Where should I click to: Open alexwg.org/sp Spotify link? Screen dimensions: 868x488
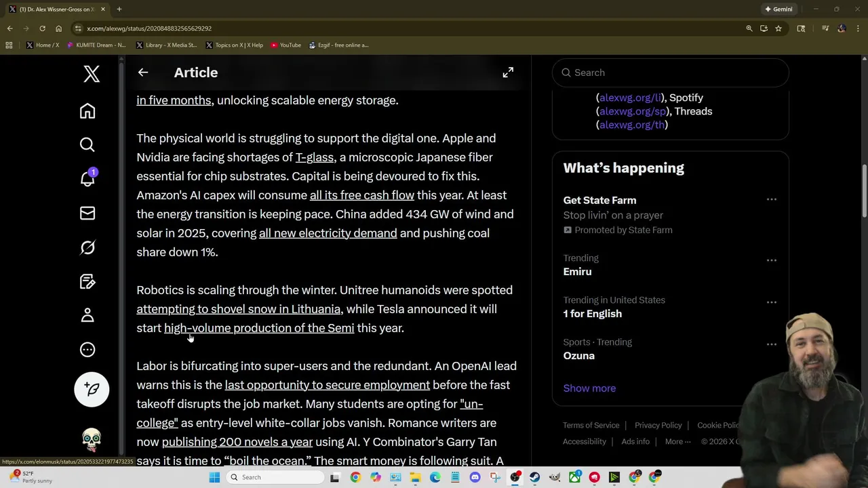[x=632, y=111]
